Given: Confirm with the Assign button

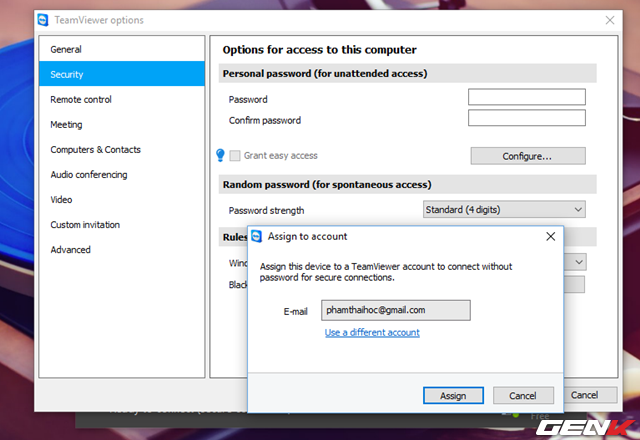Looking at the screenshot, I should tap(453, 396).
